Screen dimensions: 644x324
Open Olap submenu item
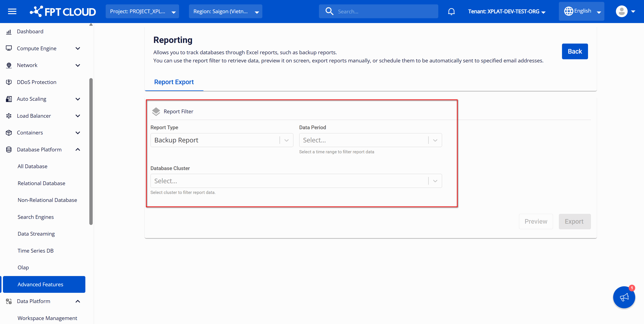click(x=23, y=267)
